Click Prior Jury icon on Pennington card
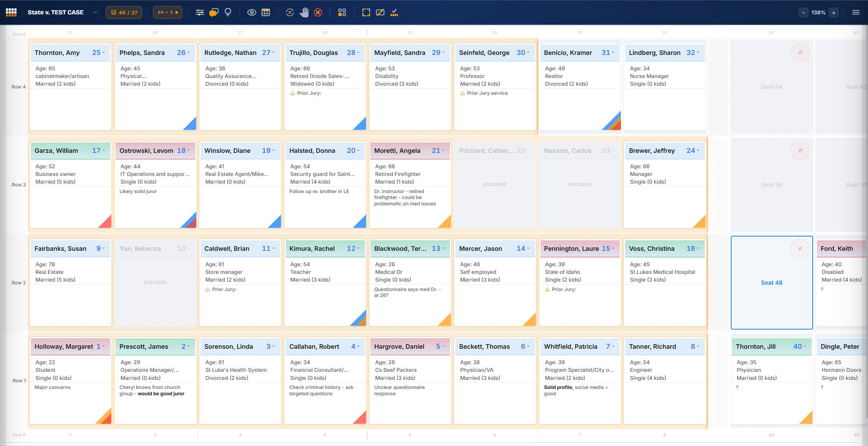Image resolution: width=868 pixels, height=446 pixels. (547, 290)
